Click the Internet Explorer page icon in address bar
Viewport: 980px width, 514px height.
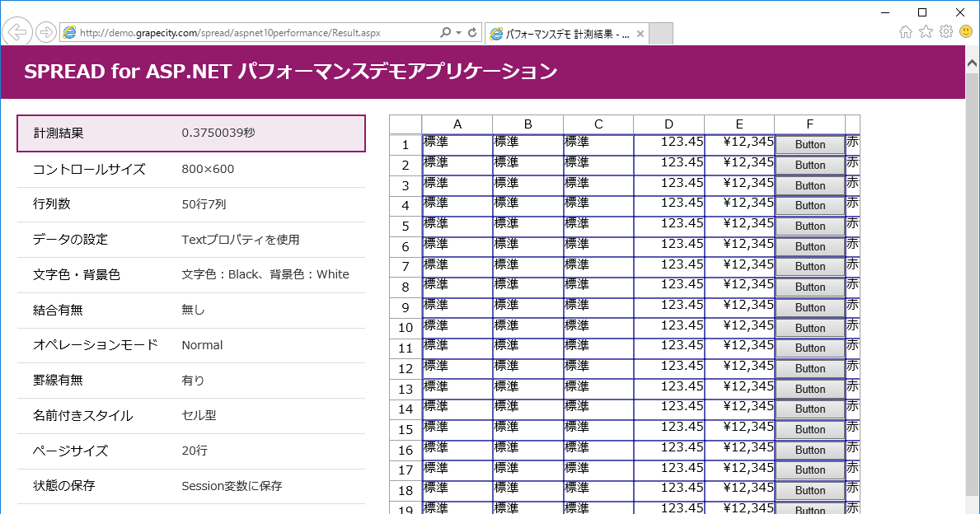pos(69,32)
